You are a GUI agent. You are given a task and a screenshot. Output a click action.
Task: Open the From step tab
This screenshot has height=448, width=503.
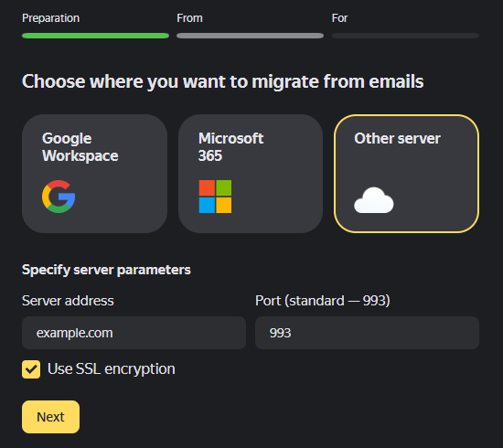tap(189, 18)
